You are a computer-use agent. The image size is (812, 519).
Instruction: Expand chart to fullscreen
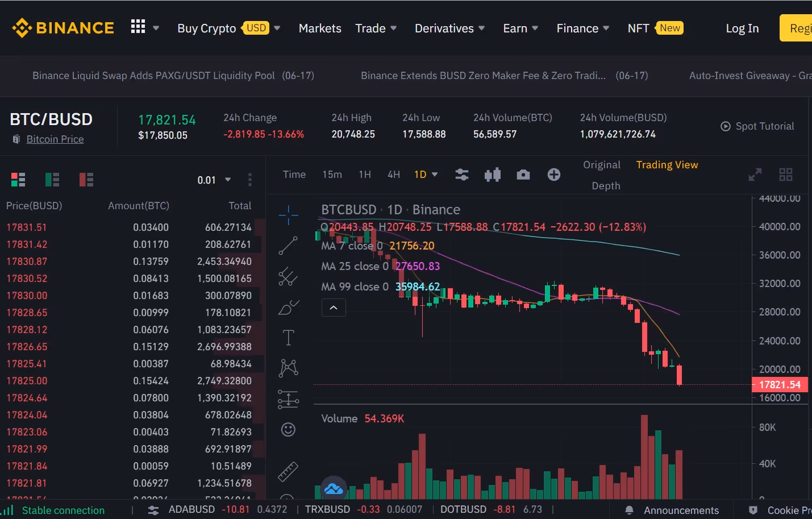tap(755, 175)
